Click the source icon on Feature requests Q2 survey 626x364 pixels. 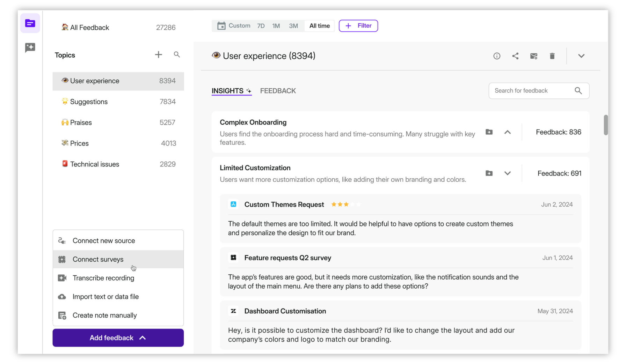pos(233,258)
